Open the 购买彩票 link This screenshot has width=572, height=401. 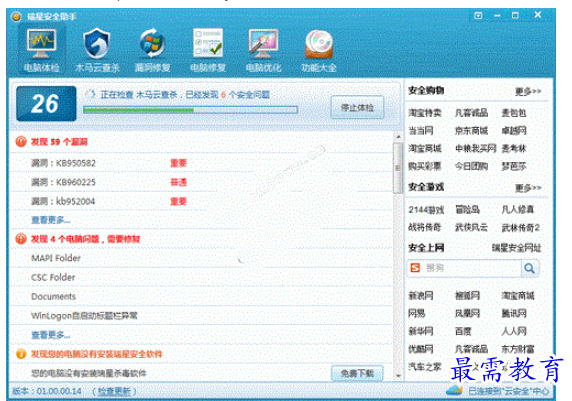point(425,166)
